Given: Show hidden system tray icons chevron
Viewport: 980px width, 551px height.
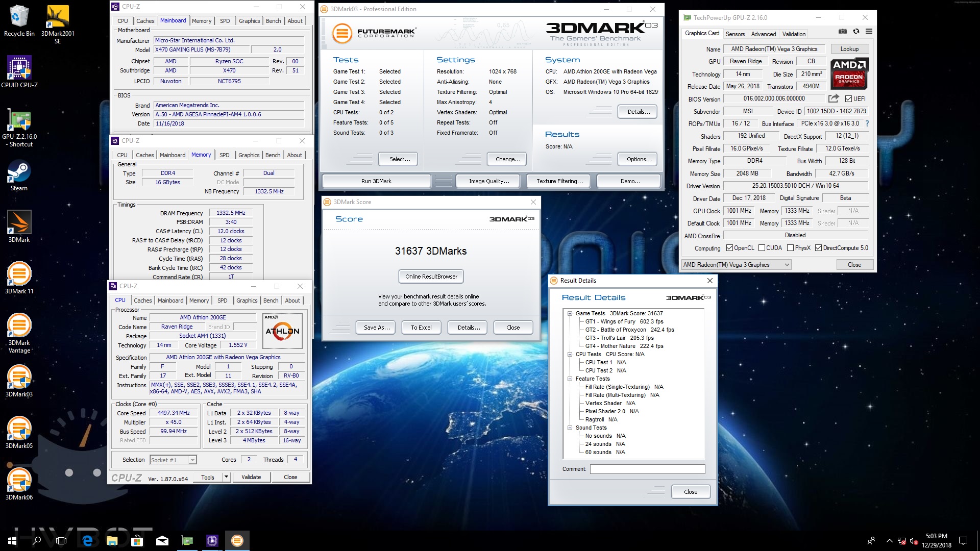Looking at the screenshot, I should pyautogui.click(x=889, y=540).
